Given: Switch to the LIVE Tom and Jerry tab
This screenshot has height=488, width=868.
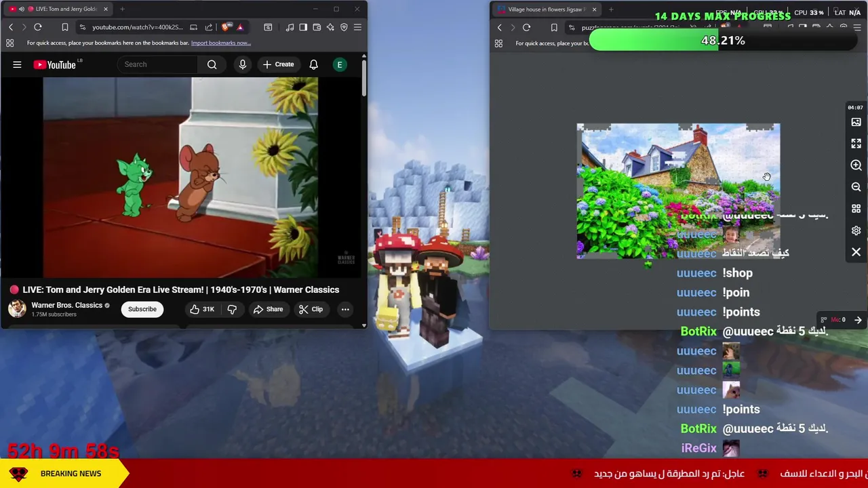Looking at the screenshot, I should (59, 9).
